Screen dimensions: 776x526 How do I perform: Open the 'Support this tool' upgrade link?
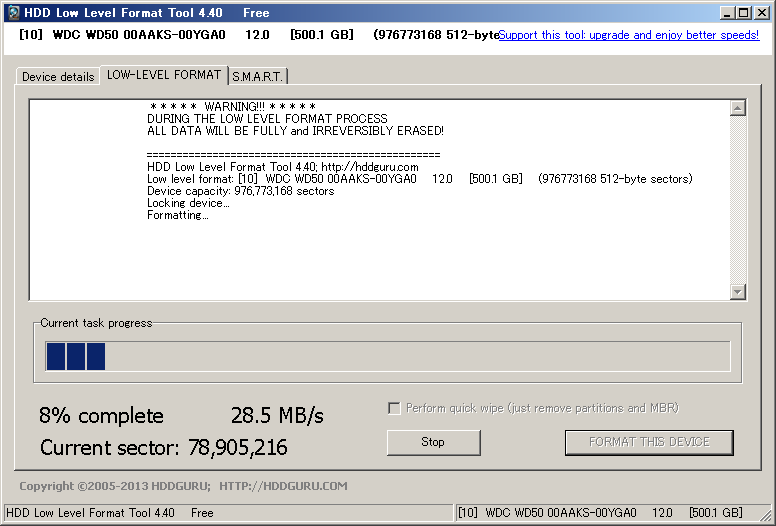[x=629, y=35]
